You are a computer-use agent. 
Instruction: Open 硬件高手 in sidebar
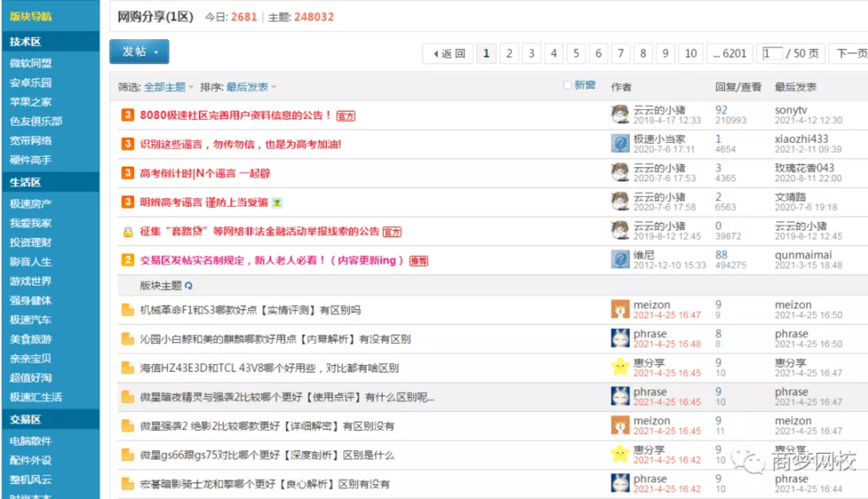point(31,160)
